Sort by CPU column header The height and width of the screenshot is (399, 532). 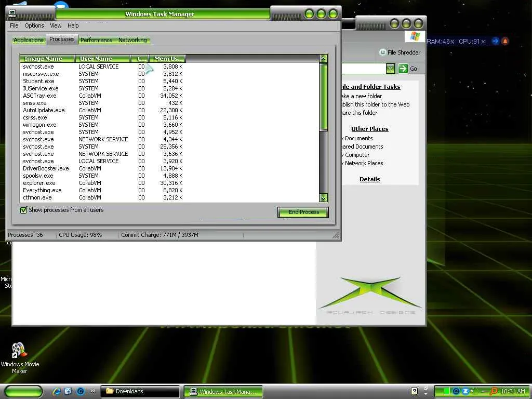140,59
